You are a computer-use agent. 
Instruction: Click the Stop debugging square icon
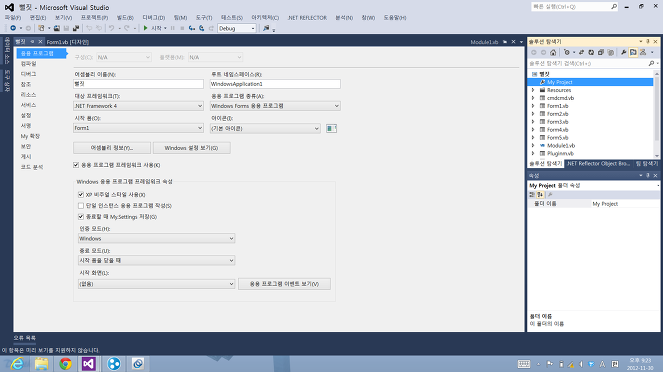(182, 28)
